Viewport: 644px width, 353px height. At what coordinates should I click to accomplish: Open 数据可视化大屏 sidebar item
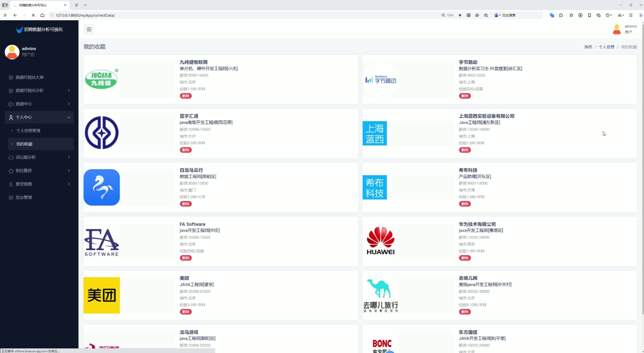pos(30,77)
